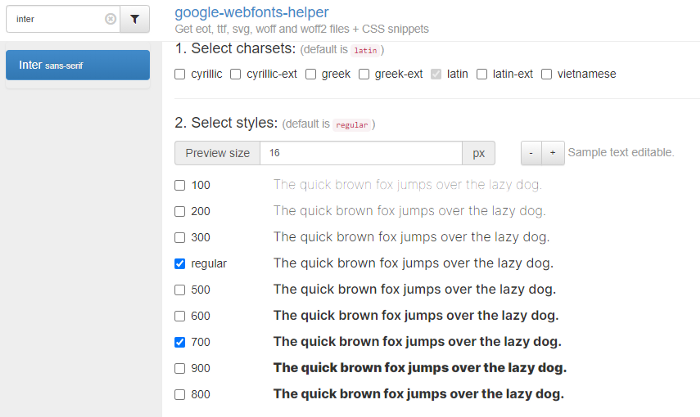700x417 pixels.
Task: Click the 'latin' default code tag
Action: pyautogui.click(x=366, y=50)
